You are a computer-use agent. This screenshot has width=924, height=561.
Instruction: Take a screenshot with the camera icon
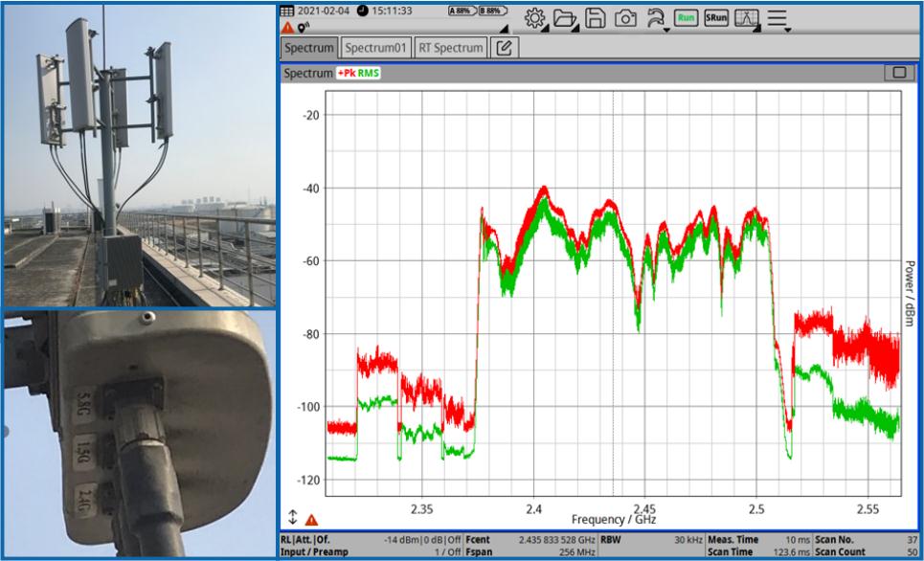(624, 18)
